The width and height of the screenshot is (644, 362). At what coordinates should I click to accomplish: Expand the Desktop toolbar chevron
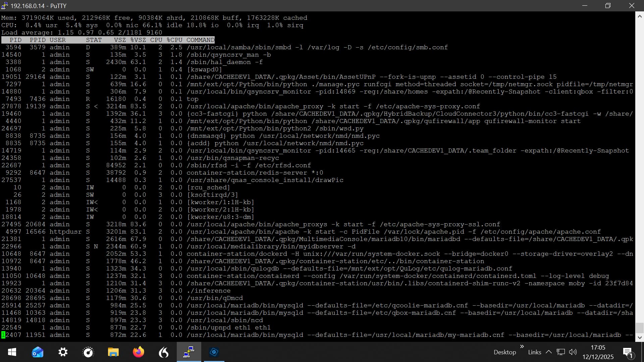click(522, 347)
